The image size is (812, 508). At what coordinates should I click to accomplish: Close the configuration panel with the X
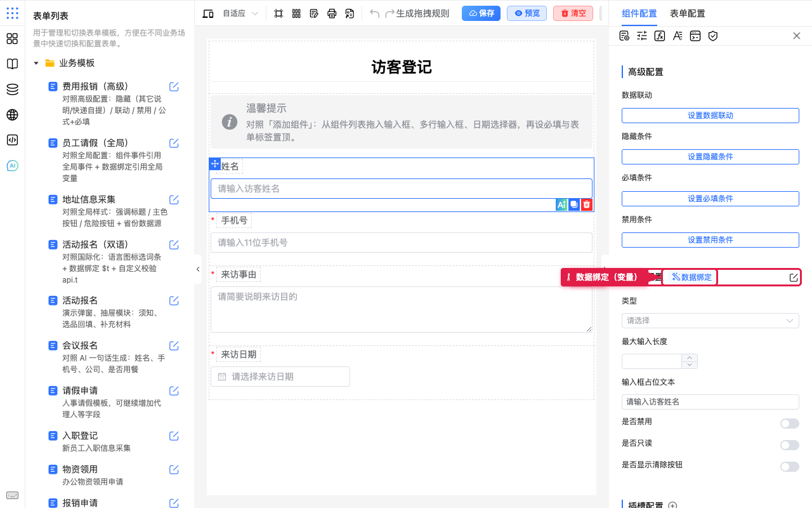pos(797,36)
